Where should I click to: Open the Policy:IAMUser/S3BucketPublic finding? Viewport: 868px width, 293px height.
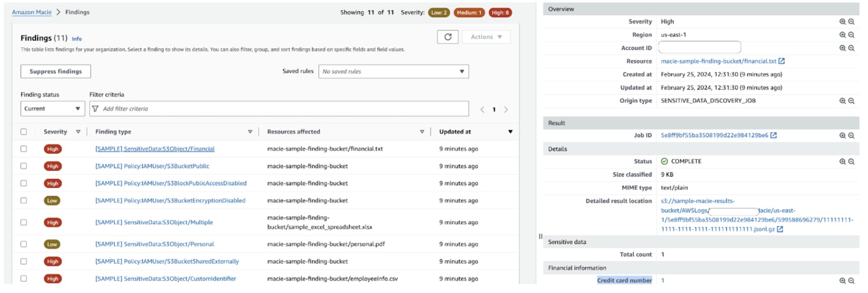pos(152,166)
